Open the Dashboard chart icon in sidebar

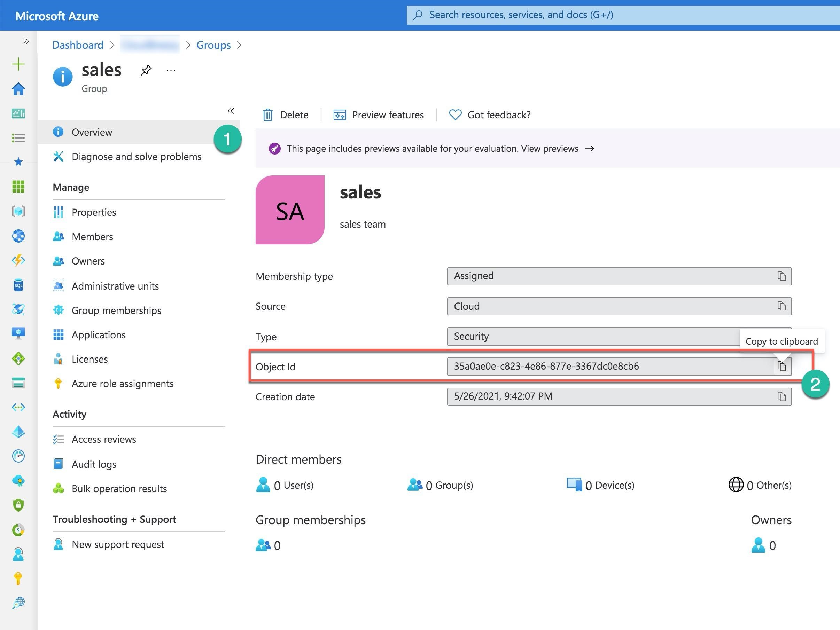point(18,113)
